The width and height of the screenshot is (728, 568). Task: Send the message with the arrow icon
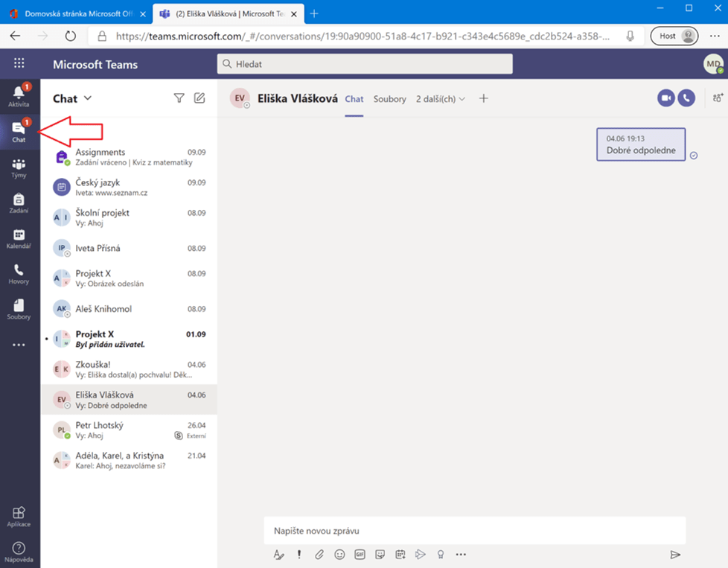[x=675, y=555]
